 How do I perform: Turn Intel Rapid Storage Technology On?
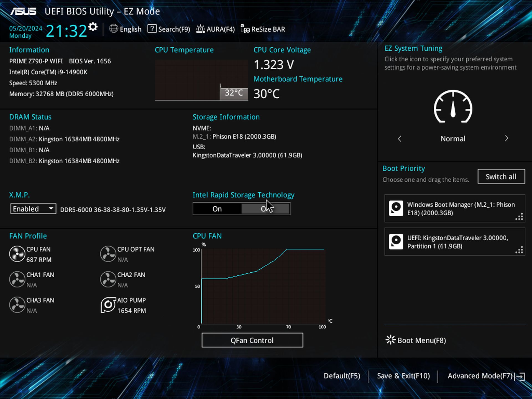(217, 209)
